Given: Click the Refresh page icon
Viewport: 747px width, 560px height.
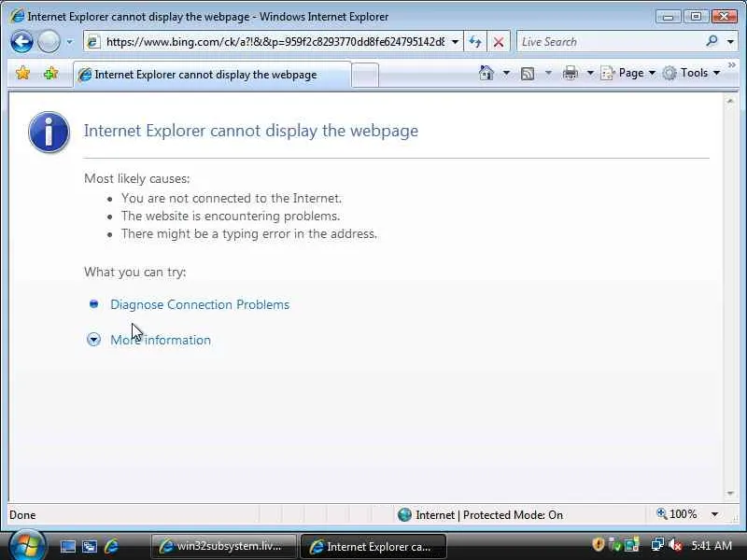Looking at the screenshot, I should click(x=475, y=42).
